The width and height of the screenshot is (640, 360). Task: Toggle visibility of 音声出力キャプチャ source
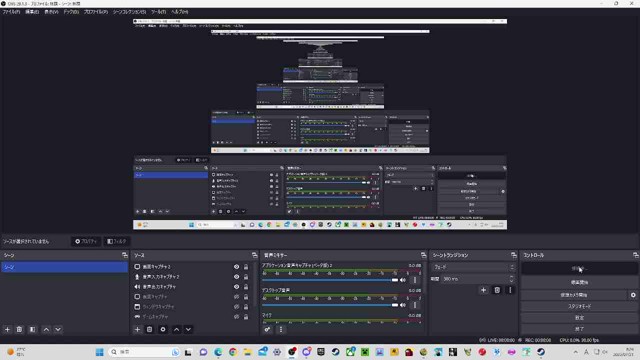pyautogui.click(x=236, y=287)
